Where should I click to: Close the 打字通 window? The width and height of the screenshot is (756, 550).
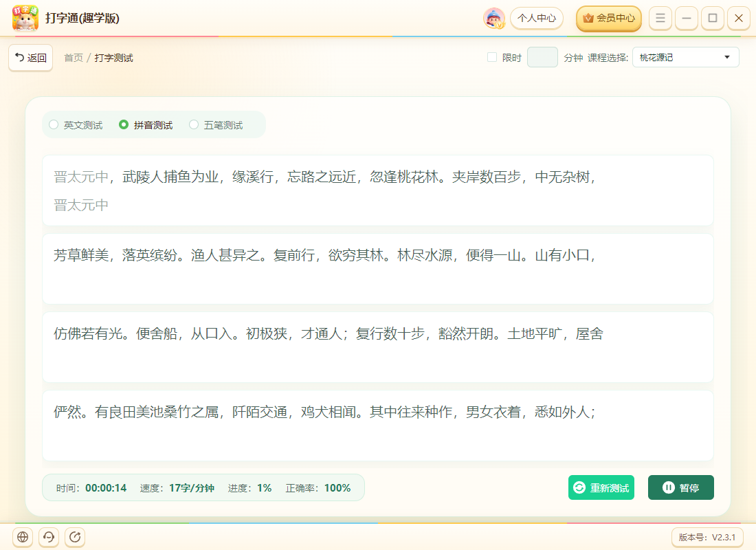coord(739,19)
